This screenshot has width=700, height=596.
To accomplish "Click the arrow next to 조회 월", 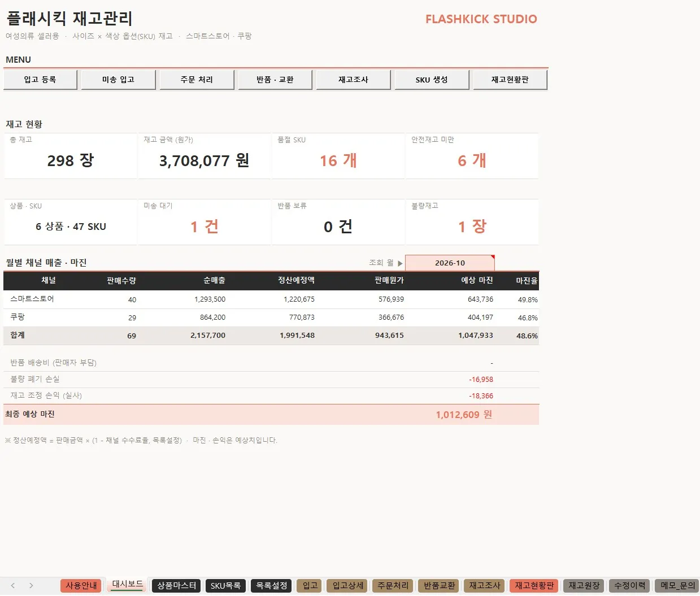I will coord(400,263).
